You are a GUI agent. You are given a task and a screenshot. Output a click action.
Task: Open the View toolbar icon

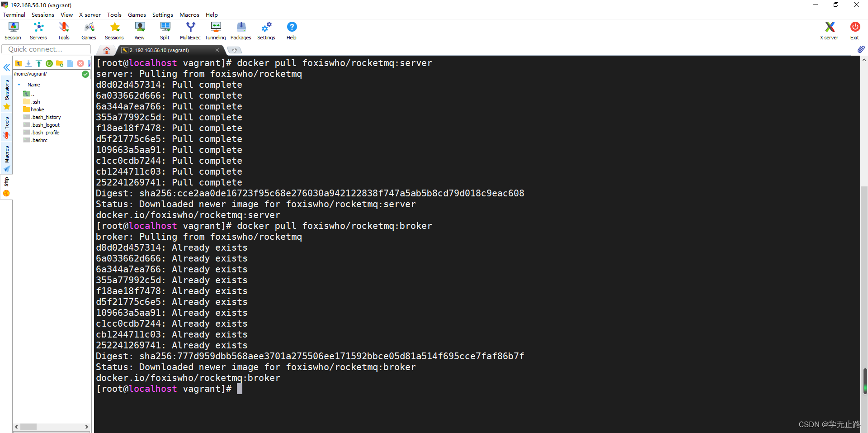pyautogui.click(x=140, y=31)
